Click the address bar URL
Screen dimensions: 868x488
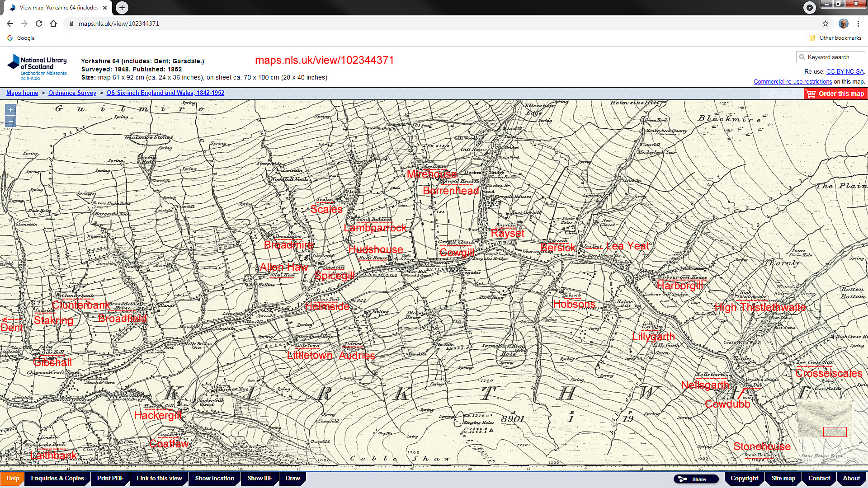119,23
